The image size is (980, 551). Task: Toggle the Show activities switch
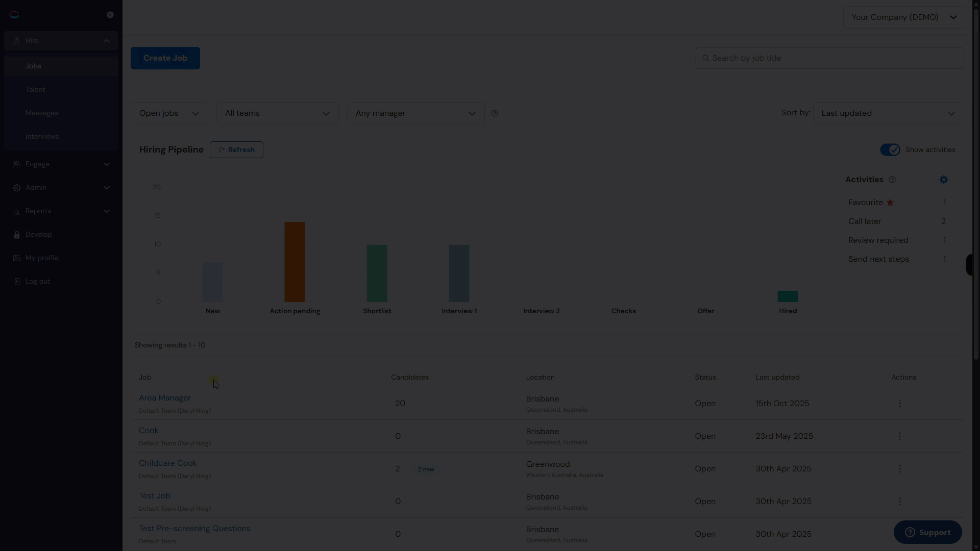tap(890, 149)
